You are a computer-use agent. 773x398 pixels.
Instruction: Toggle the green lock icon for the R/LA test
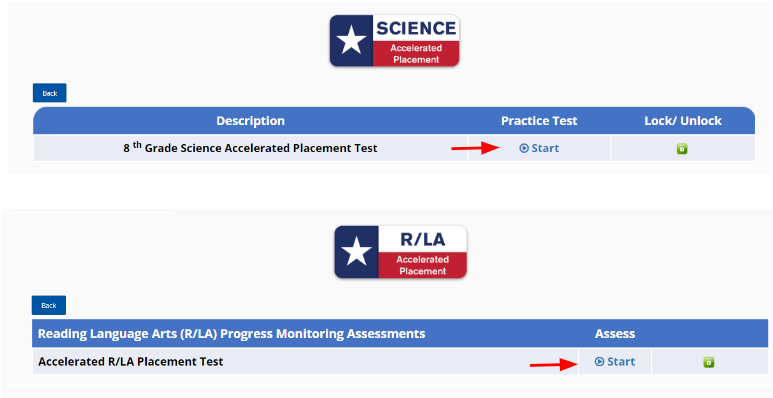708,362
